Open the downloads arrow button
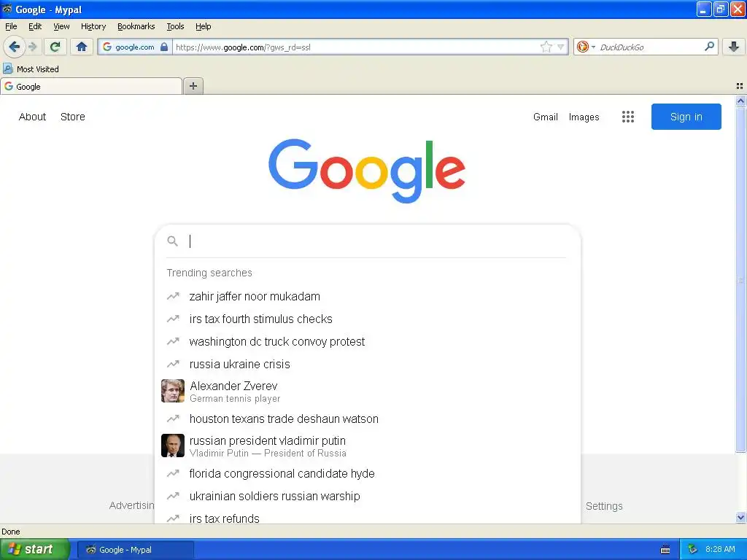Viewport: 747px width, 560px height. pyautogui.click(x=734, y=47)
